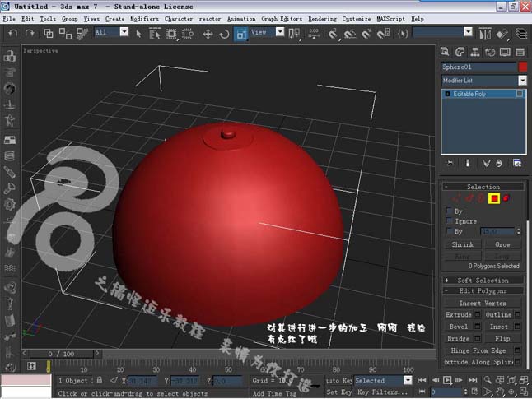Image resolution: width=532 pixels, height=399 pixels.
Task: Click the time slider 0 / 100
Action: (61, 354)
